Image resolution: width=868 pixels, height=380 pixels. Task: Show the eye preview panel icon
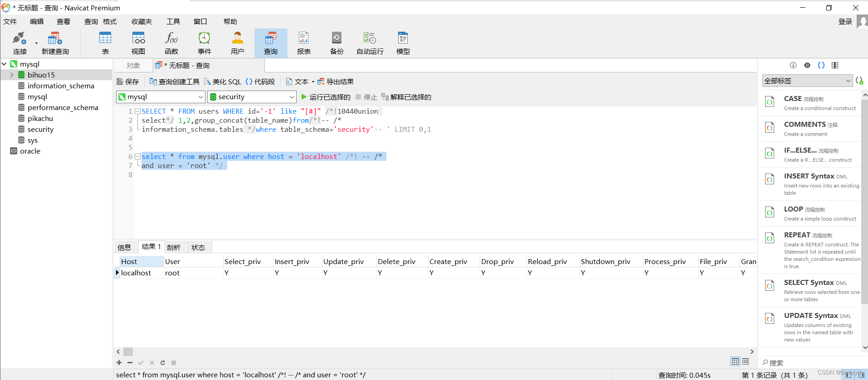[x=807, y=65]
